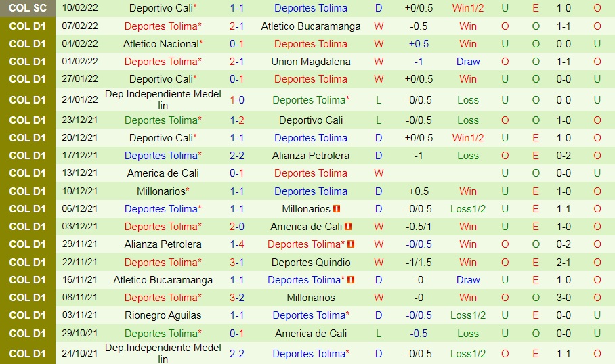Open the Deportes Quindio team page
This screenshot has height=364, width=615.
(311, 262)
